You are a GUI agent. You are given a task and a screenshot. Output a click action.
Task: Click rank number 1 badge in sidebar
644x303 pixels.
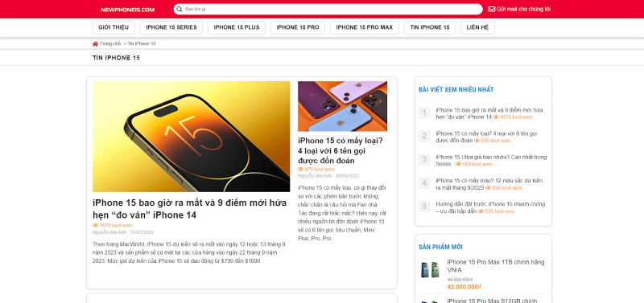pyautogui.click(x=424, y=113)
